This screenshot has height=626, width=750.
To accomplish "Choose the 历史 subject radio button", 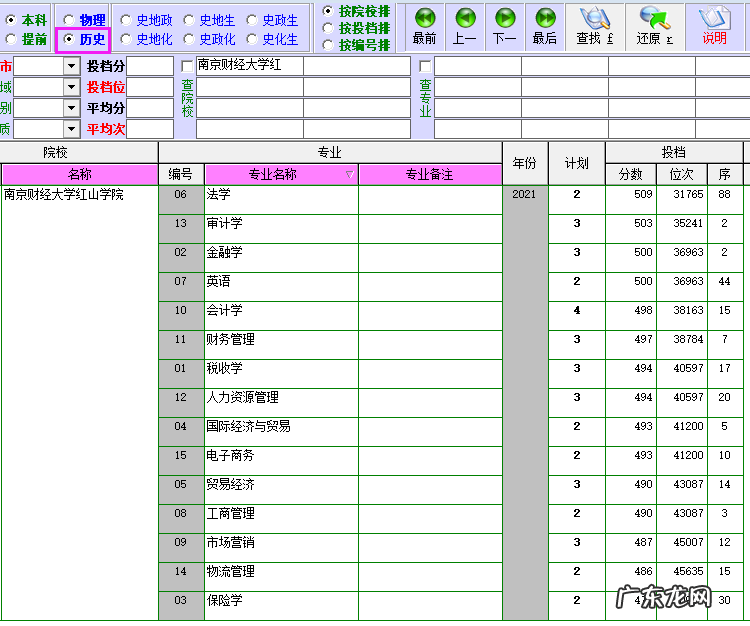I will [69, 39].
